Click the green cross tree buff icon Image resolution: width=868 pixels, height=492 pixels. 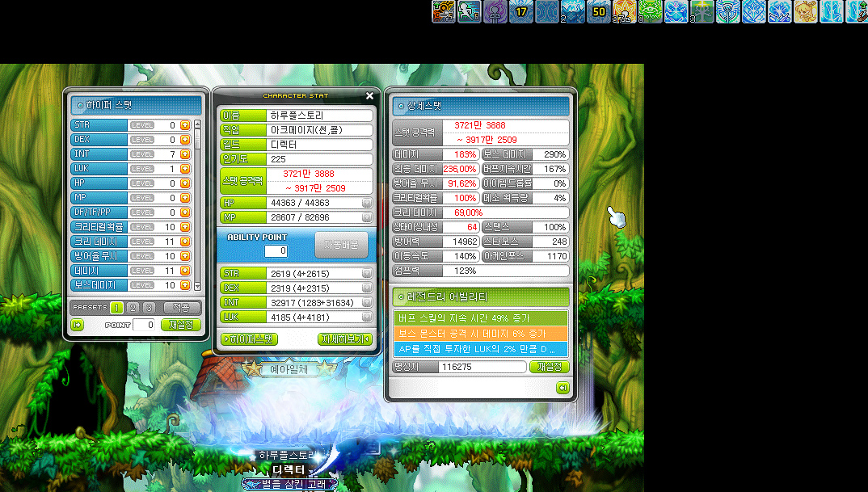702,11
